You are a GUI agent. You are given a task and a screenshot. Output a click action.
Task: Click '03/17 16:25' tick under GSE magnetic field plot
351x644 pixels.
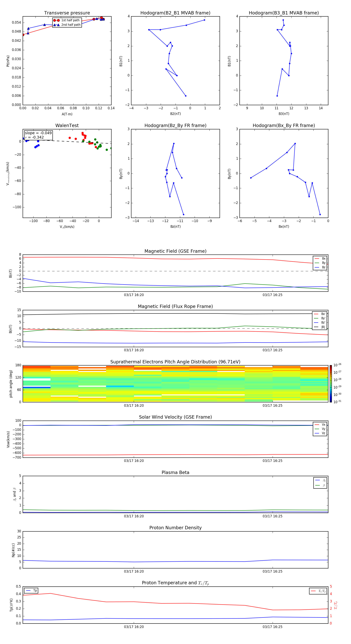point(272,295)
